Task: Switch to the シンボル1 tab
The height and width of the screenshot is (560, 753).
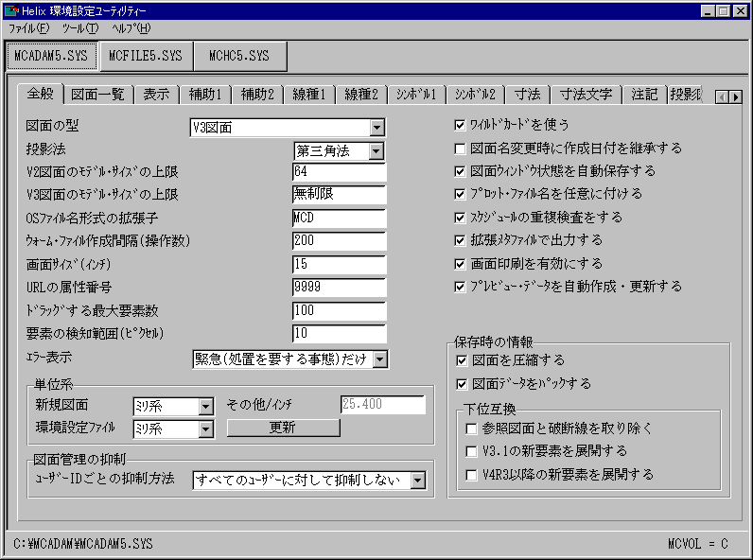Action: [416, 95]
